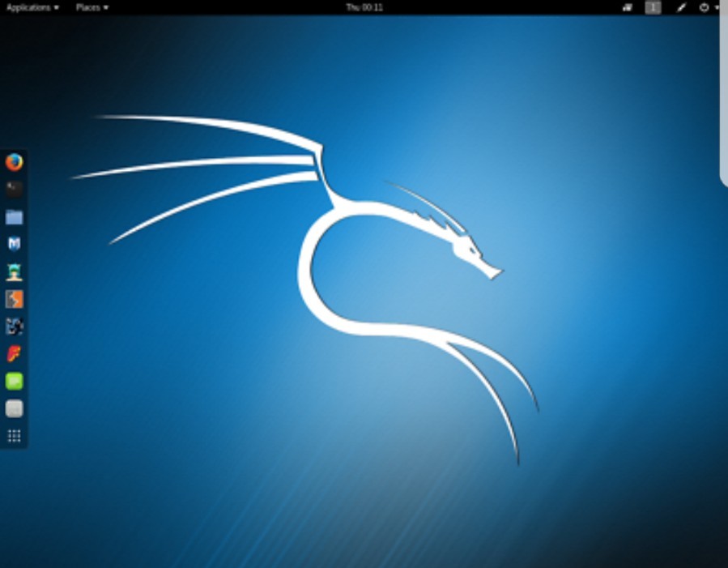Open the clock calendar Thu 00:11
The width and height of the screenshot is (728, 568).
click(364, 7)
